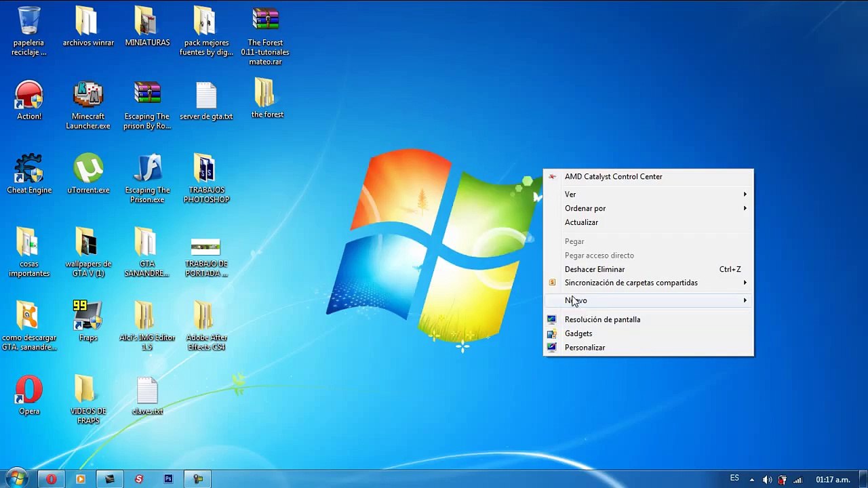Viewport: 868px width, 488px height.
Task: Switch to Opera from the taskbar
Action: pyautogui.click(x=51, y=479)
